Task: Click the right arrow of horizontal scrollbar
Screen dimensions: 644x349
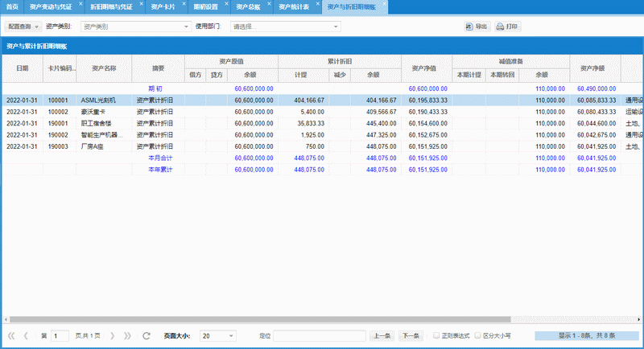Action: click(638, 319)
